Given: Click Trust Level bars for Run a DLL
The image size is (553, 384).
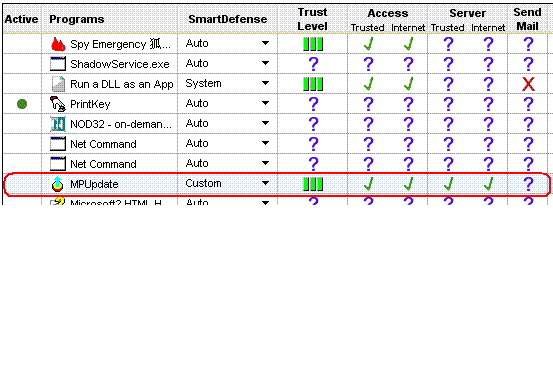Looking at the screenshot, I should 313,84.
